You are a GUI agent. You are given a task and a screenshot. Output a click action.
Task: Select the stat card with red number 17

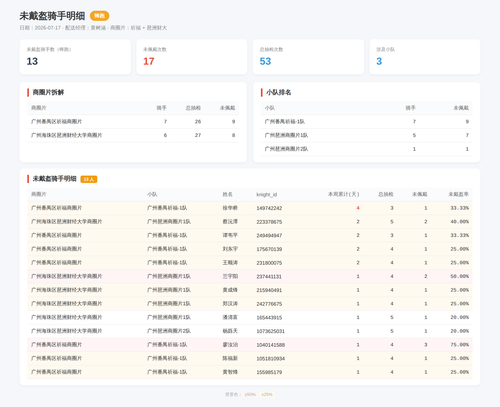(x=192, y=57)
